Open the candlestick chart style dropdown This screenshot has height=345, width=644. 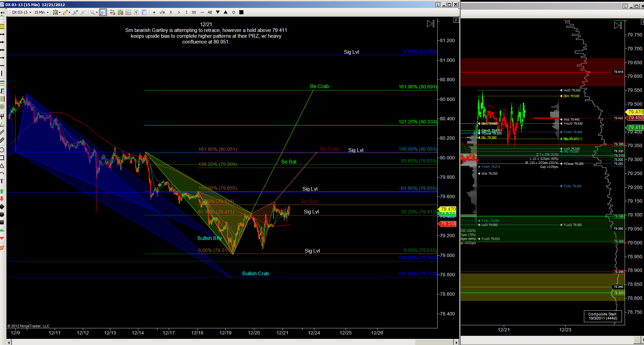(56, 12)
